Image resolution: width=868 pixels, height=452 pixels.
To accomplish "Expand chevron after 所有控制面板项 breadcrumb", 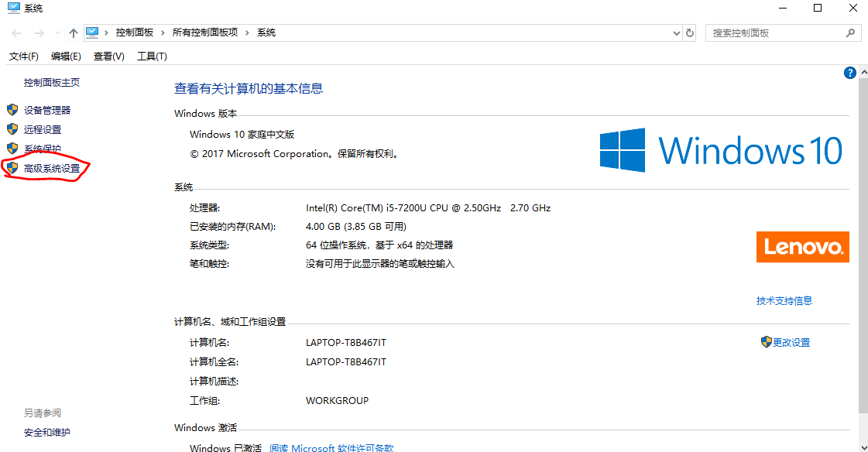I will [x=247, y=33].
